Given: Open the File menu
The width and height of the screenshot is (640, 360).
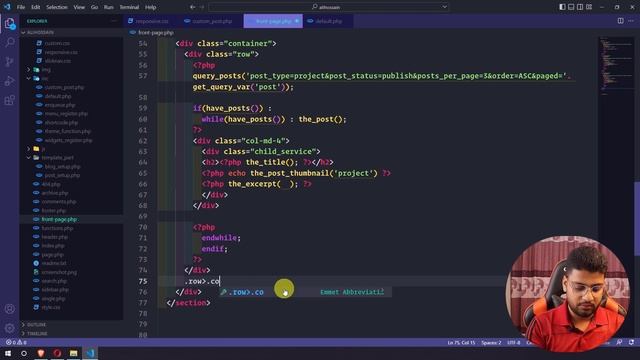Looking at the screenshot, I should [x=21, y=7].
